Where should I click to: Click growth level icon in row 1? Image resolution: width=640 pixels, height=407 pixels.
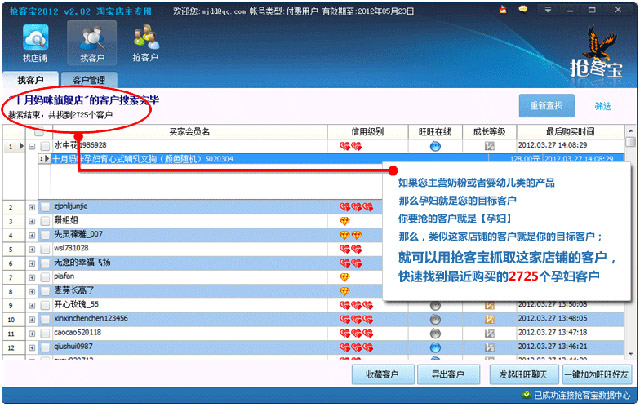pos(490,146)
